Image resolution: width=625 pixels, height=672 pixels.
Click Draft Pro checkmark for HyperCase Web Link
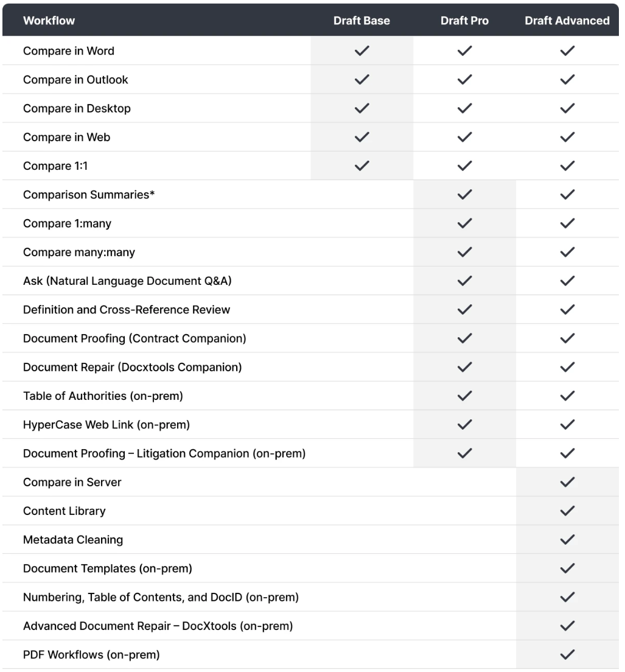point(464,425)
